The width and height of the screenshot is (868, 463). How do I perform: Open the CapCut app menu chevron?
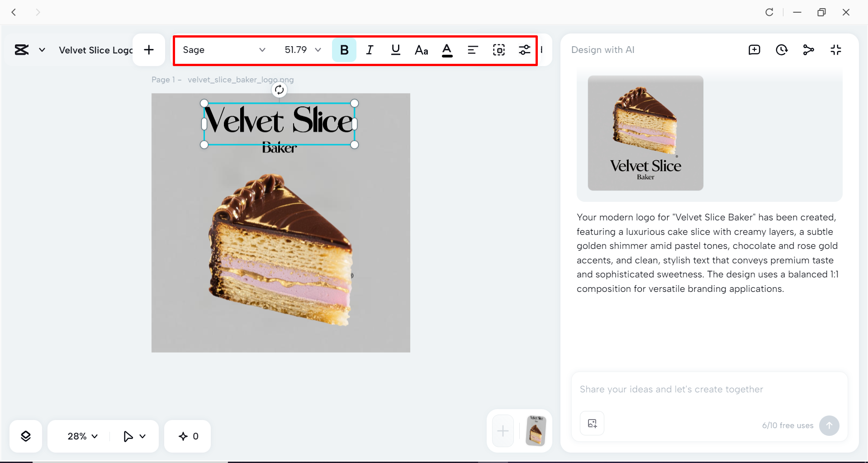coord(42,50)
